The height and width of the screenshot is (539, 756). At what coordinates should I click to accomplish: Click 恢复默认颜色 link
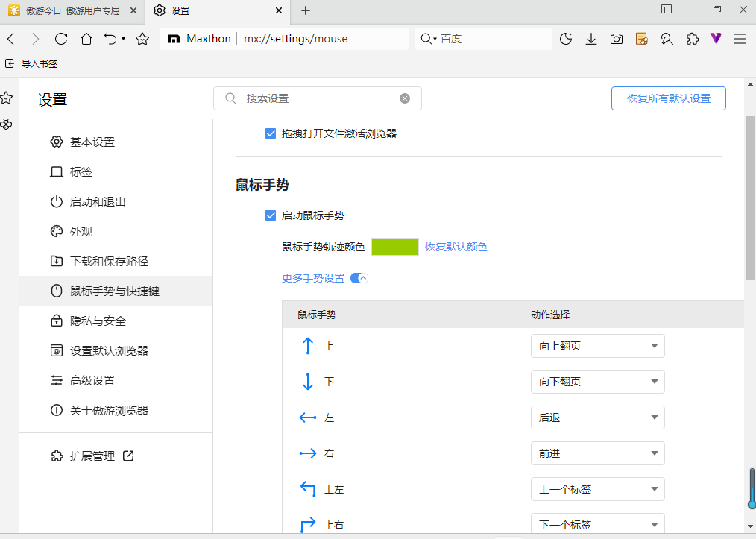(x=456, y=247)
